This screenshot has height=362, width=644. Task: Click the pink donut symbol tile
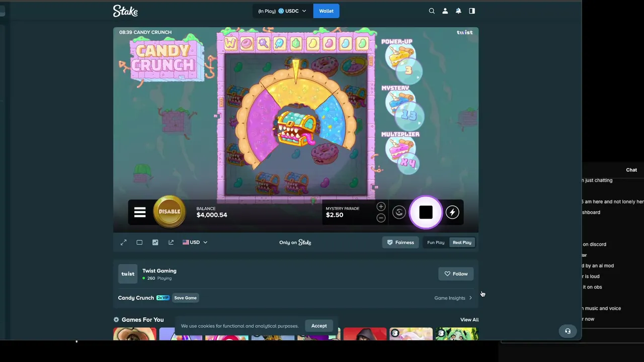247,44
